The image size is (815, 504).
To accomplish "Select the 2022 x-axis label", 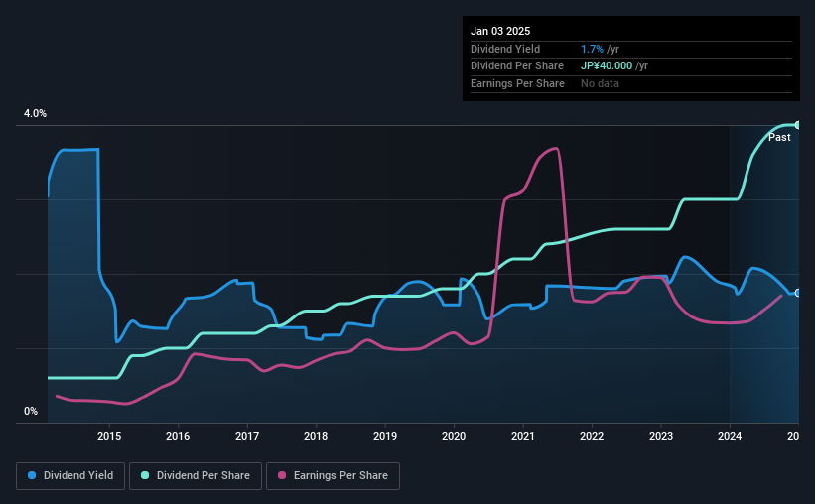I will click(x=592, y=436).
